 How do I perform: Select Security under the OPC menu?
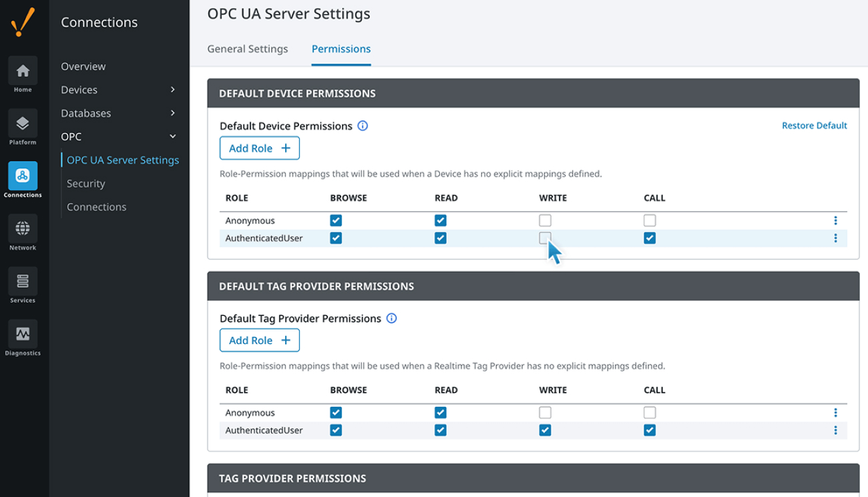pyautogui.click(x=85, y=183)
